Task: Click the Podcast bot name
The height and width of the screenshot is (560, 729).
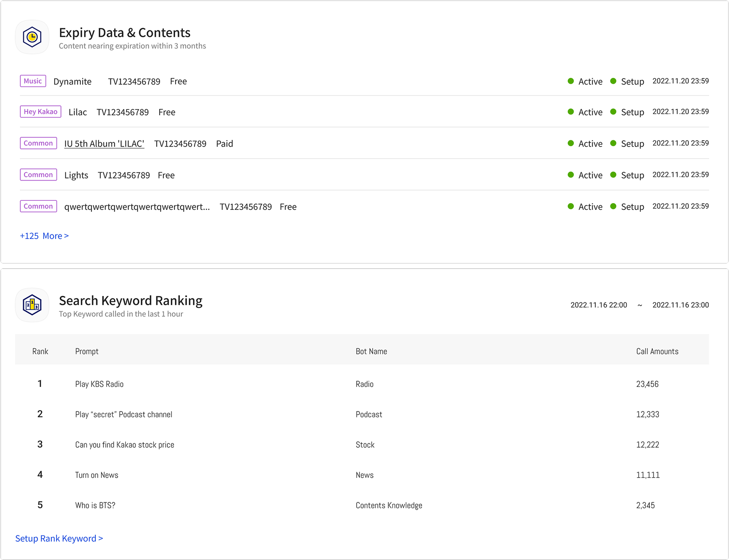Action: point(369,414)
